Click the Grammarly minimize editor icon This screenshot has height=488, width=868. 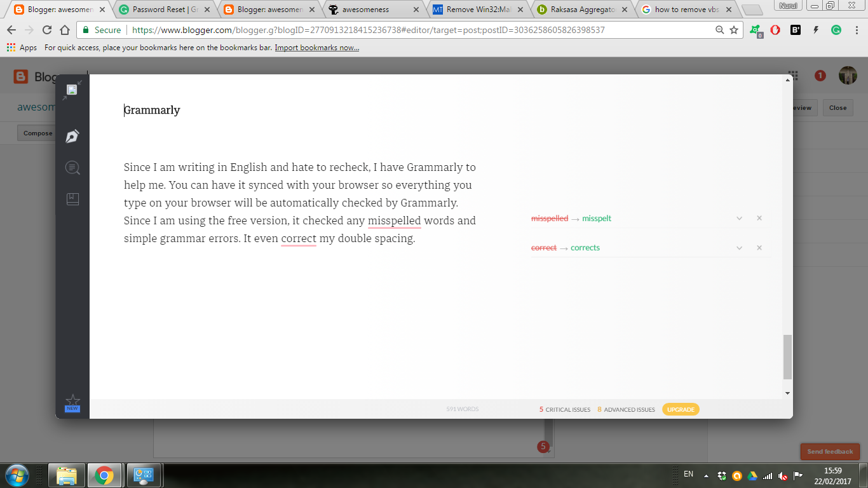pos(72,90)
